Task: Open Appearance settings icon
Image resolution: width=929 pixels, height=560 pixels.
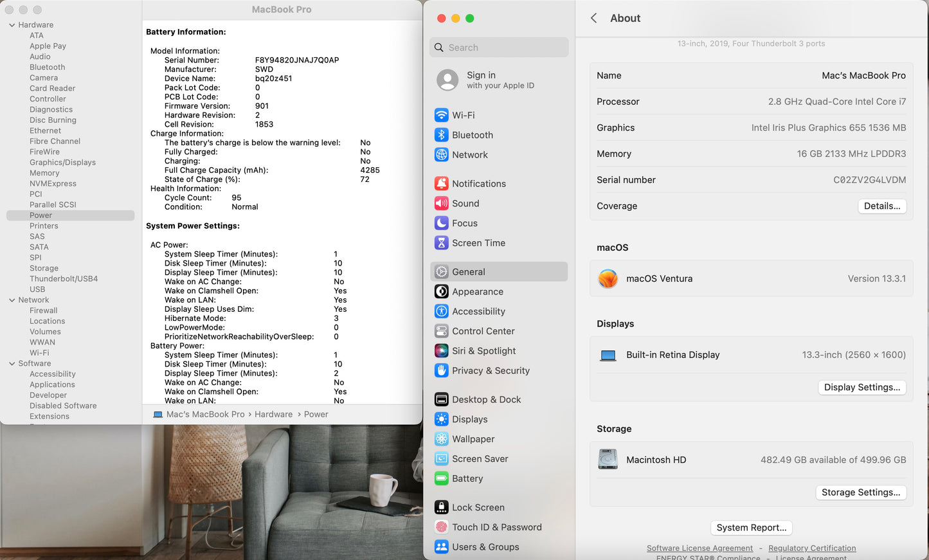Action: (442, 291)
